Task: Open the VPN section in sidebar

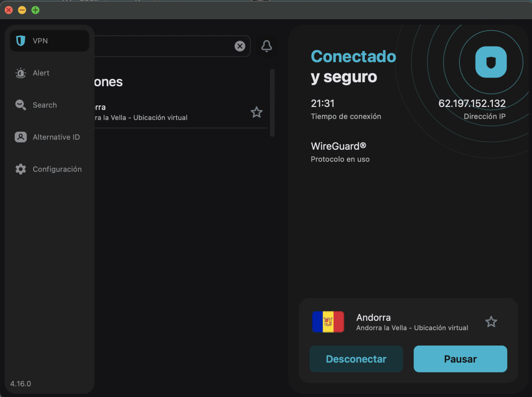Action: pos(49,41)
